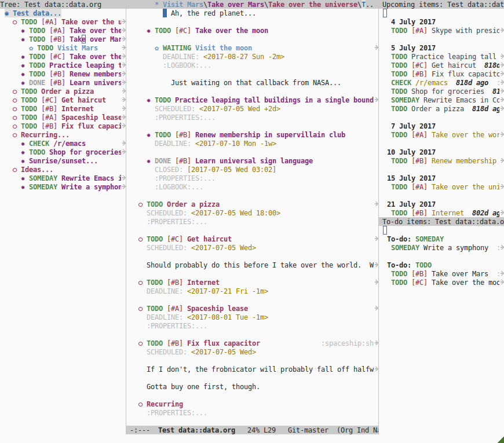Click the bullet beside Test data root
504x443 pixels.
click(7, 13)
